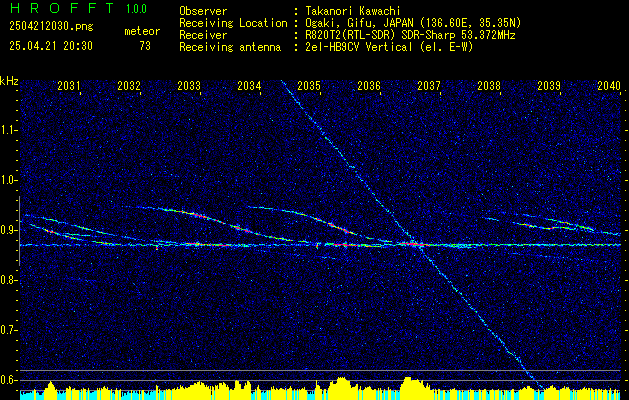Click the filename 2504212030.png
Image resolution: width=629 pixels, height=400 pixels.
click(x=51, y=27)
